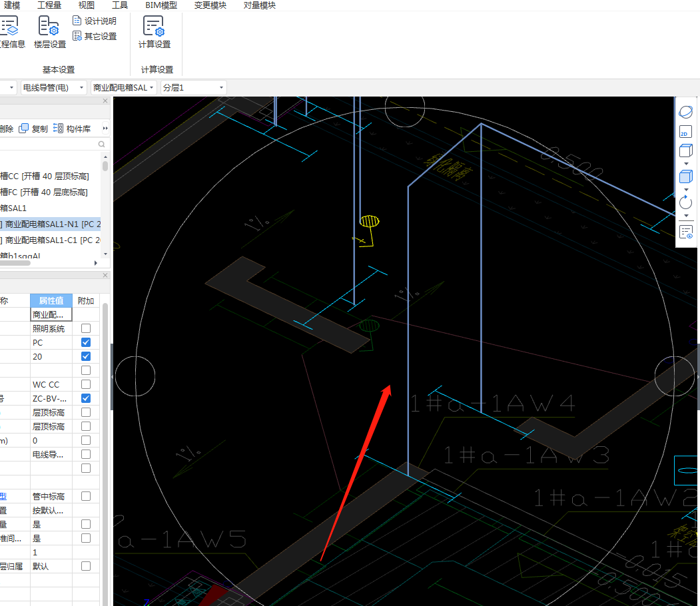Switch to 2D view
This screenshot has width=700, height=606.
685,132
